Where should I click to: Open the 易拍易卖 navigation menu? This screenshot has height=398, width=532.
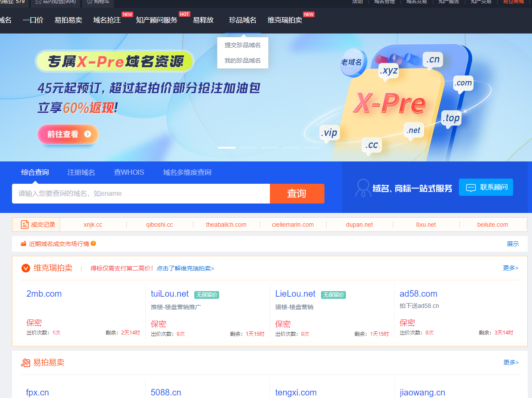68,20
